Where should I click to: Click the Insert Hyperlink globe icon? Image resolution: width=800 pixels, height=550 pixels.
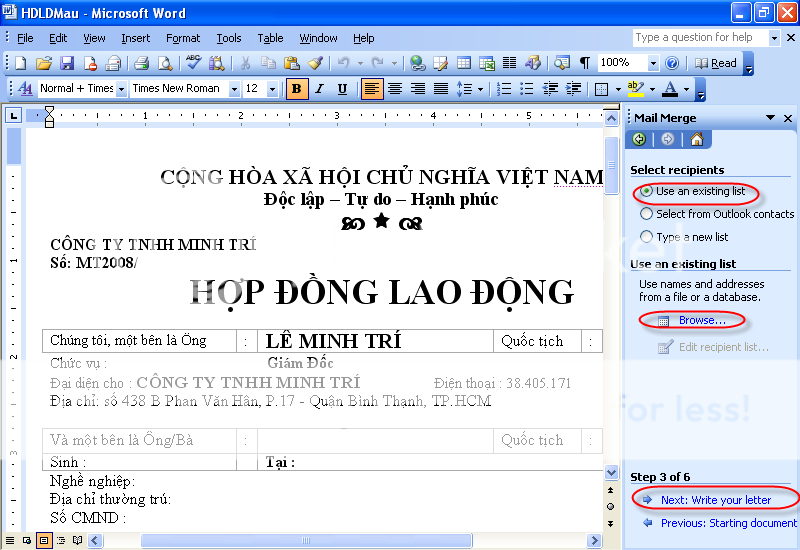click(x=418, y=63)
